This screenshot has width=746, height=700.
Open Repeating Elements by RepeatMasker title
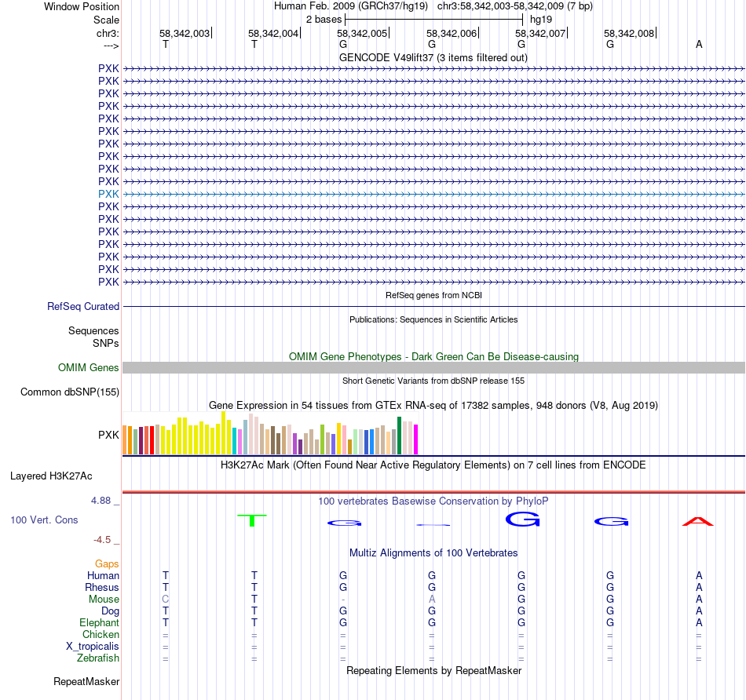click(433, 671)
